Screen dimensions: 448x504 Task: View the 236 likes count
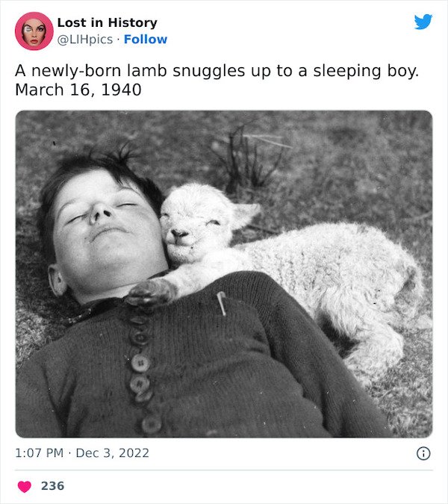(x=53, y=485)
